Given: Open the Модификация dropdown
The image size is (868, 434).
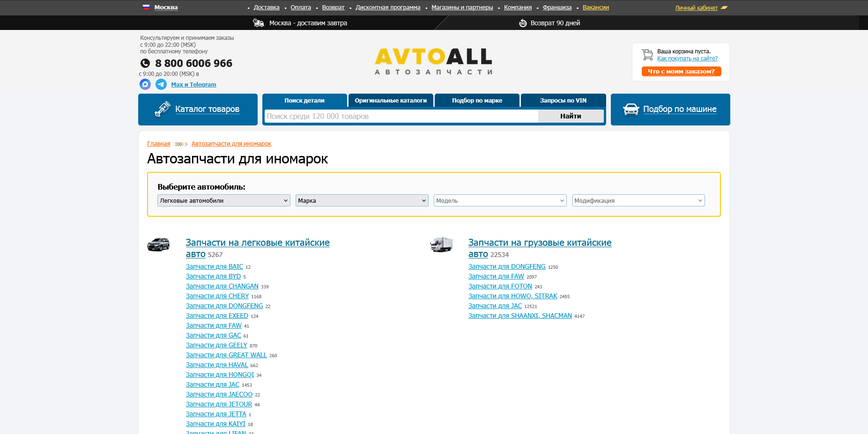Looking at the screenshot, I should click(x=638, y=200).
